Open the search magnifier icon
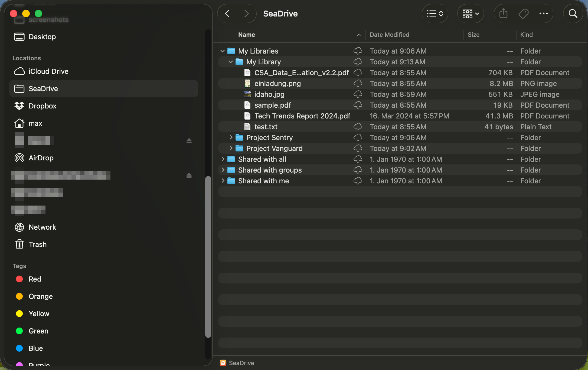 573,14
